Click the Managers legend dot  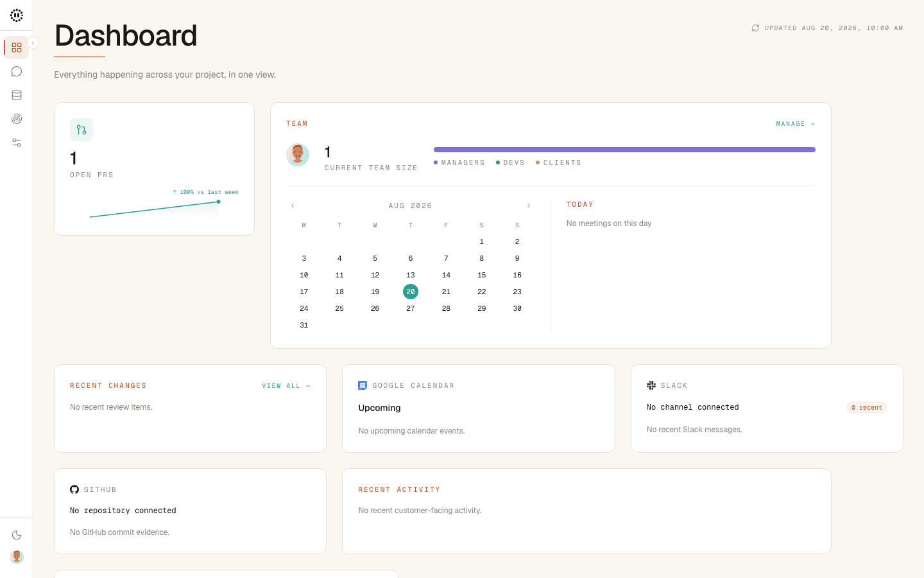[436, 162]
